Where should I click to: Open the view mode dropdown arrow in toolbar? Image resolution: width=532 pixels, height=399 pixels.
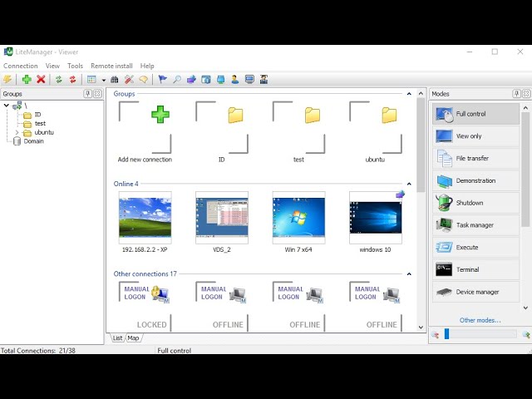pos(103,80)
